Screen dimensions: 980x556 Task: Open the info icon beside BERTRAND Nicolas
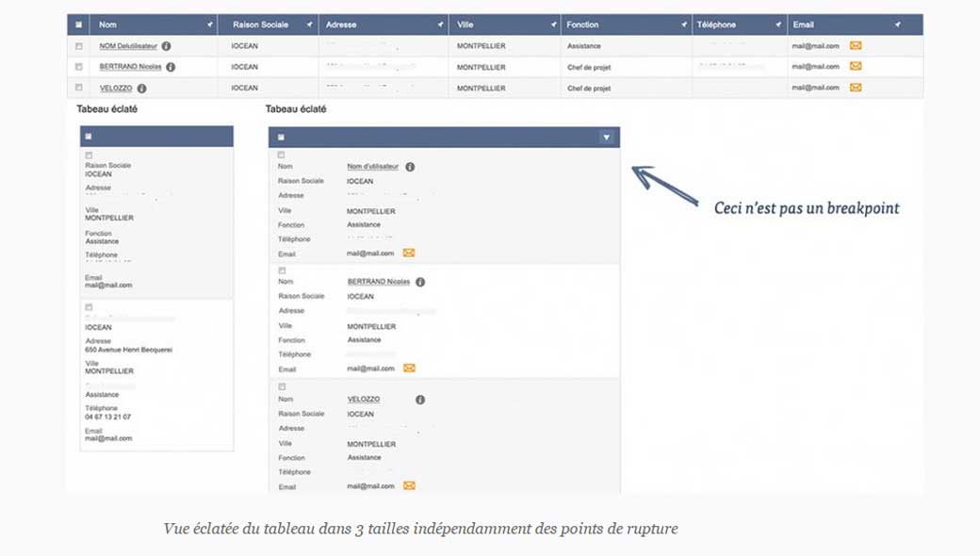171,66
